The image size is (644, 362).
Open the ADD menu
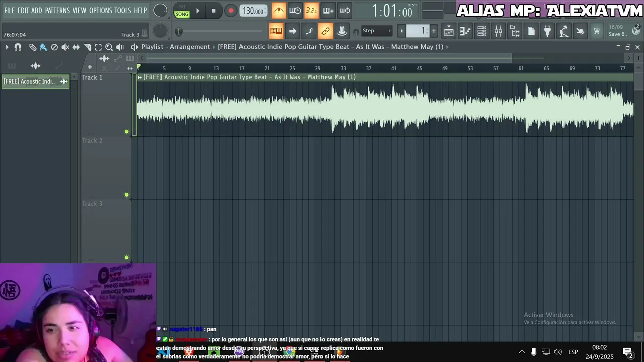[x=37, y=10]
